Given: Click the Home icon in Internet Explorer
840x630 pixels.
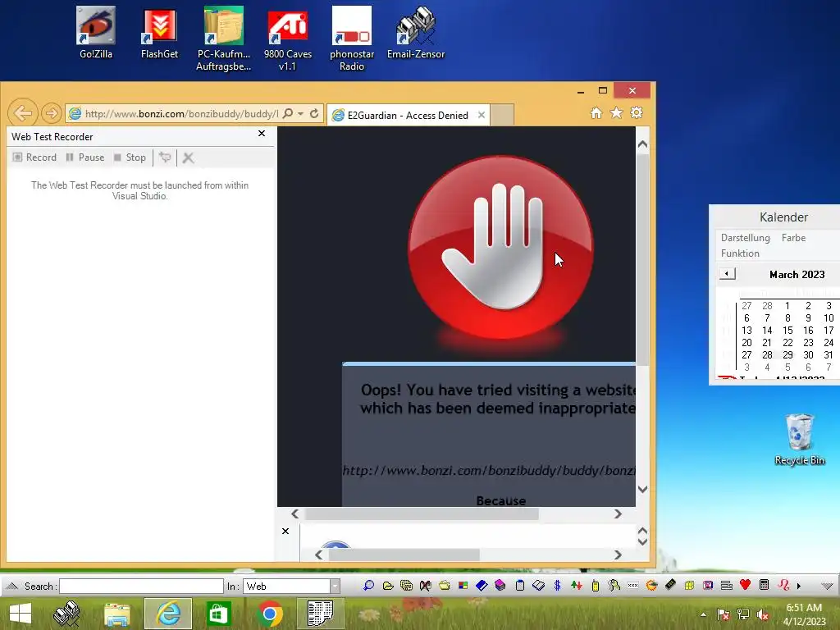Looking at the screenshot, I should (x=596, y=113).
